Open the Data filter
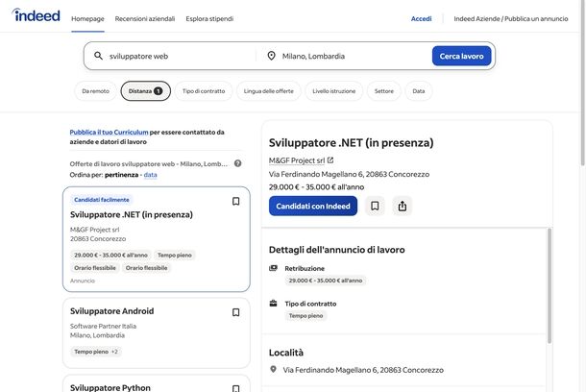 [419, 91]
